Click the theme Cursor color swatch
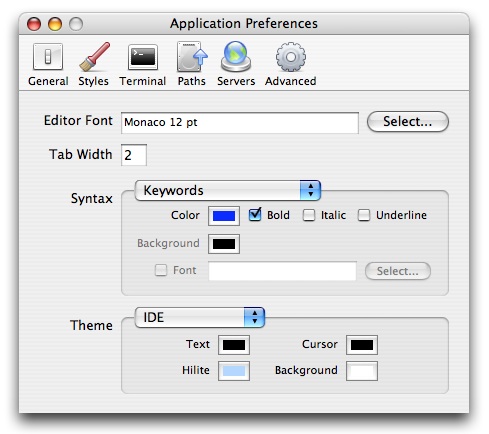Screen dimensions: 489x434 (362, 345)
